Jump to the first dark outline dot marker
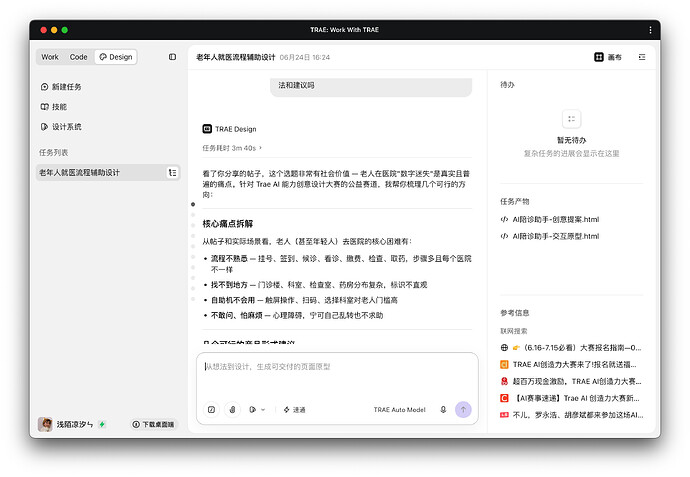 click(x=193, y=204)
